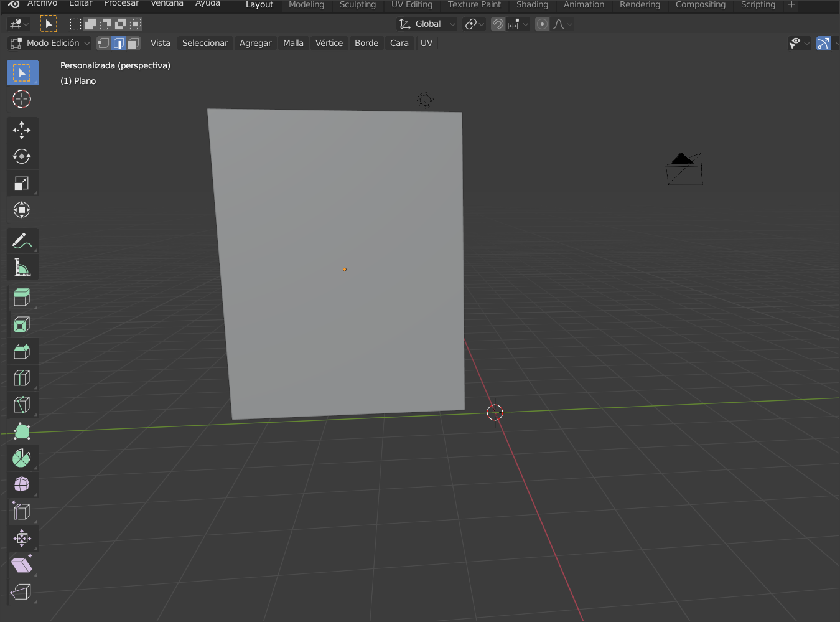Open the Agregar menu
This screenshot has height=622, width=840.
tap(255, 43)
